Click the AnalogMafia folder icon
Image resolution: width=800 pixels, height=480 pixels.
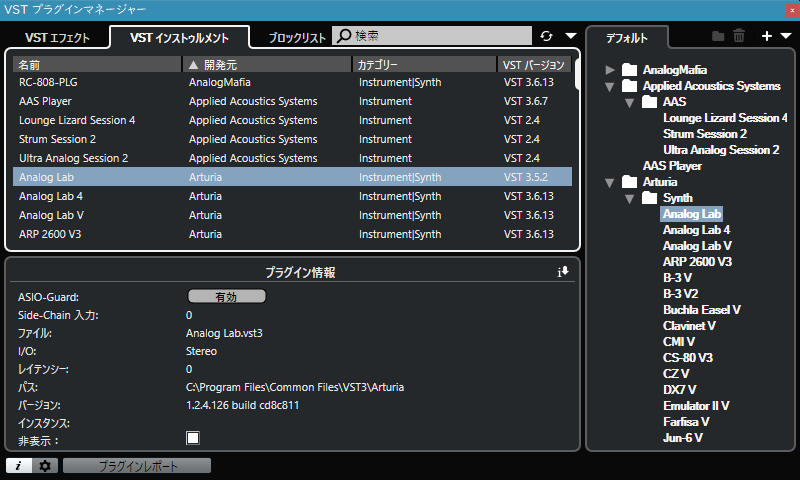(630, 69)
